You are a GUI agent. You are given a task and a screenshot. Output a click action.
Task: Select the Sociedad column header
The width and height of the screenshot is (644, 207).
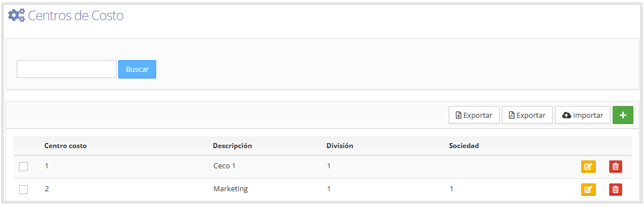(464, 146)
